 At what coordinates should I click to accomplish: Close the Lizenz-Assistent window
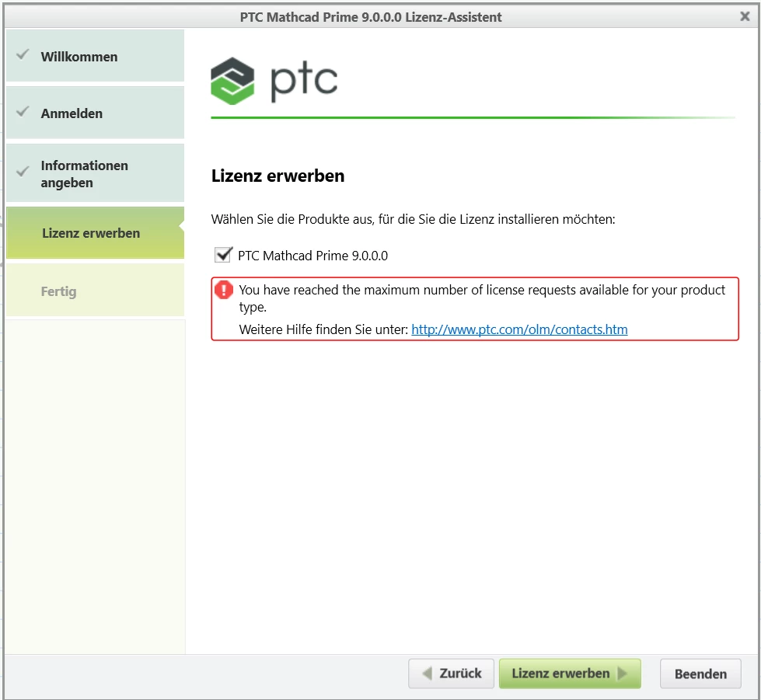pyautogui.click(x=745, y=16)
